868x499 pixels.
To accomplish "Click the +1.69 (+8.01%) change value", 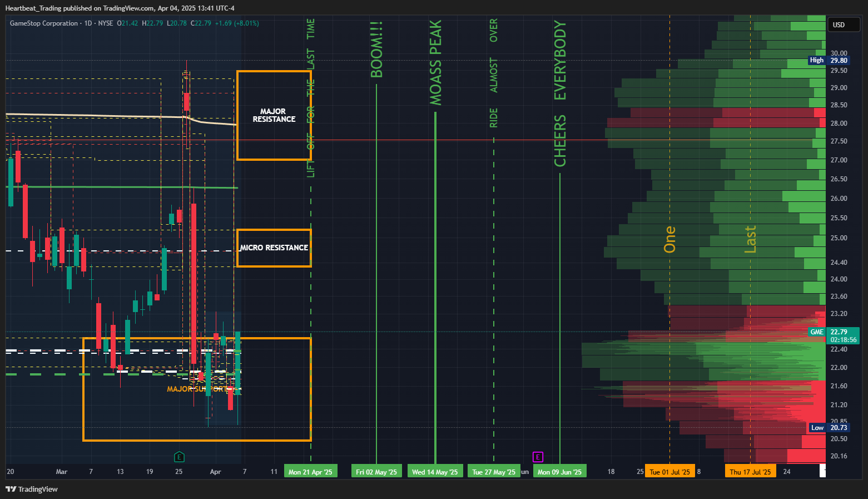I will point(237,23).
